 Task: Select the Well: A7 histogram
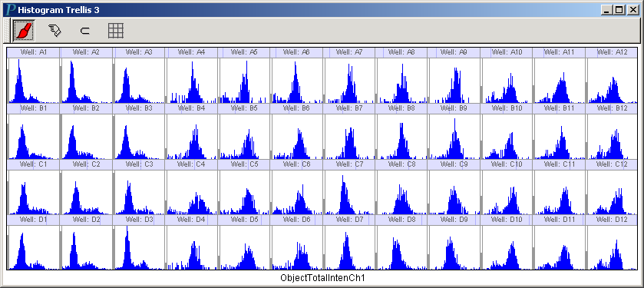349,81
